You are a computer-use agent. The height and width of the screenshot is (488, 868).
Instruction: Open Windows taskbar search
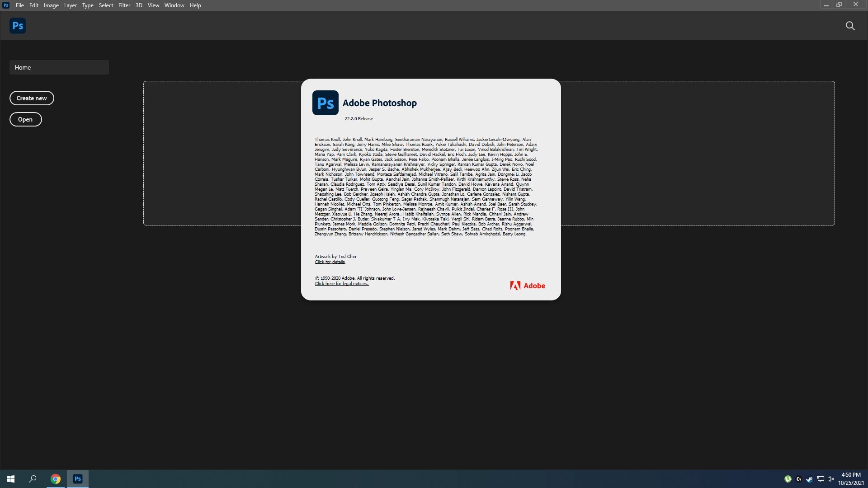pos(33,479)
